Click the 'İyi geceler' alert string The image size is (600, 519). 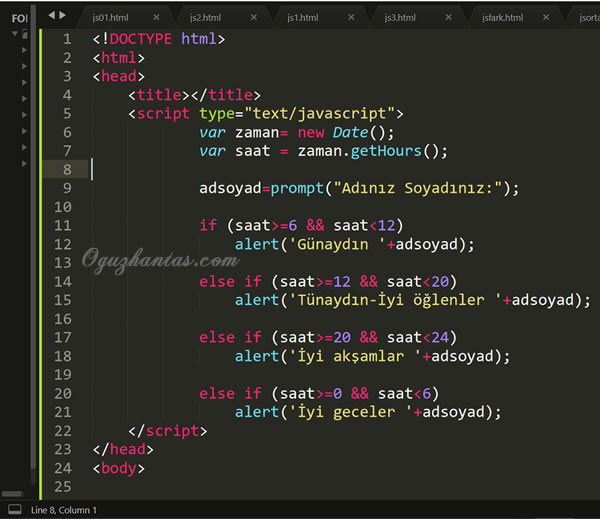tap(350, 412)
